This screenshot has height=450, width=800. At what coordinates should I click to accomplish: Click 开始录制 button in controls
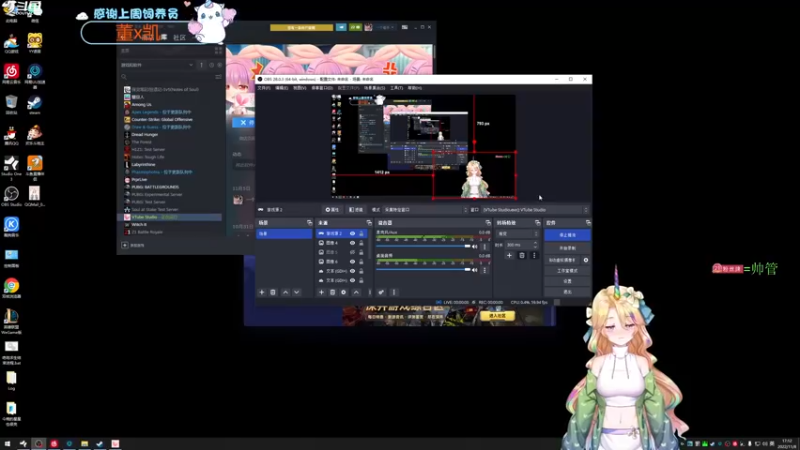click(567, 248)
